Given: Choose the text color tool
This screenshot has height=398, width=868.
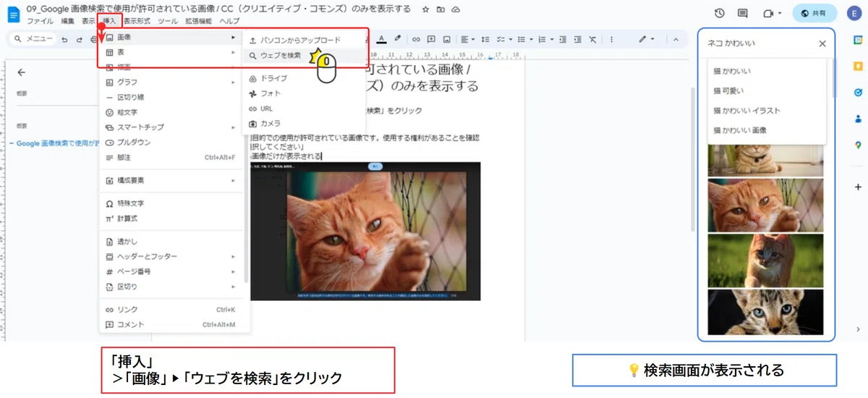Looking at the screenshot, I should pos(382,39).
